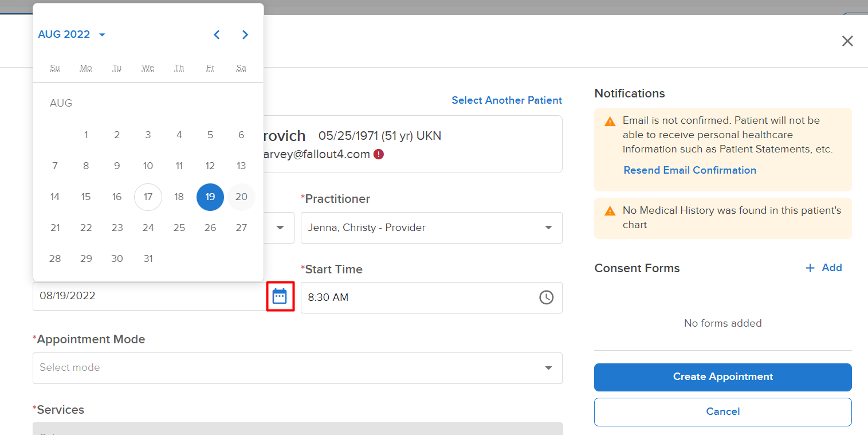Image resolution: width=868 pixels, height=435 pixels.
Task: Select August 4 in calendar
Action: (x=179, y=135)
